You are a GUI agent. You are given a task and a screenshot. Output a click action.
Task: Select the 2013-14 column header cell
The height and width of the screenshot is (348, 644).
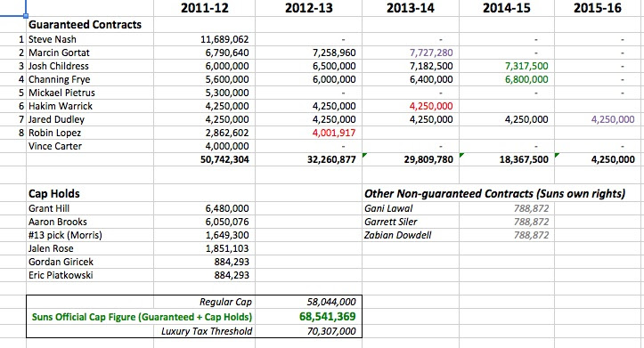[x=411, y=8]
